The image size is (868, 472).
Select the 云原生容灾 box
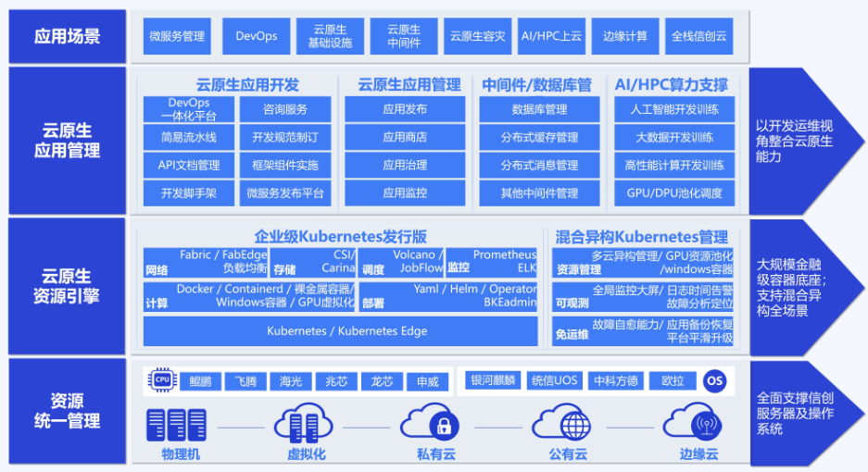pyautogui.click(x=478, y=36)
